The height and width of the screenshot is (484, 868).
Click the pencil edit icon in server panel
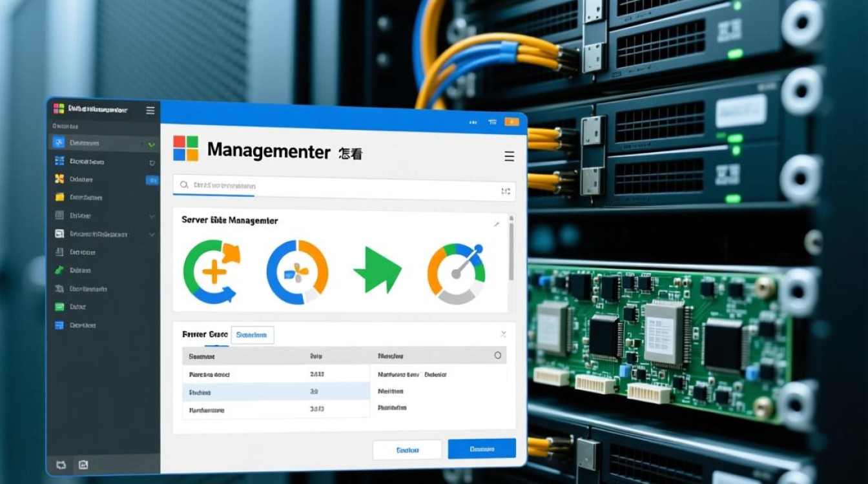[x=496, y=224]
